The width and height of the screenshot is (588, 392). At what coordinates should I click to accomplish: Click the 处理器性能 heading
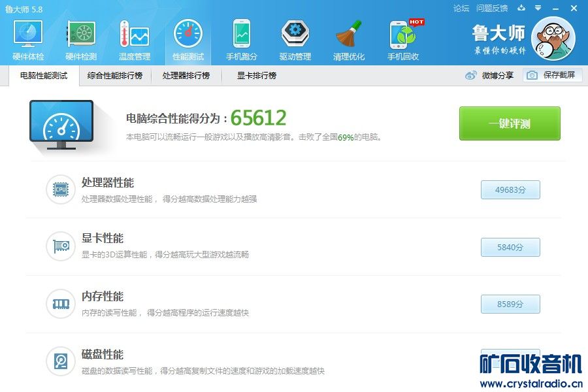pyautogui.click(x=108, y=183)
